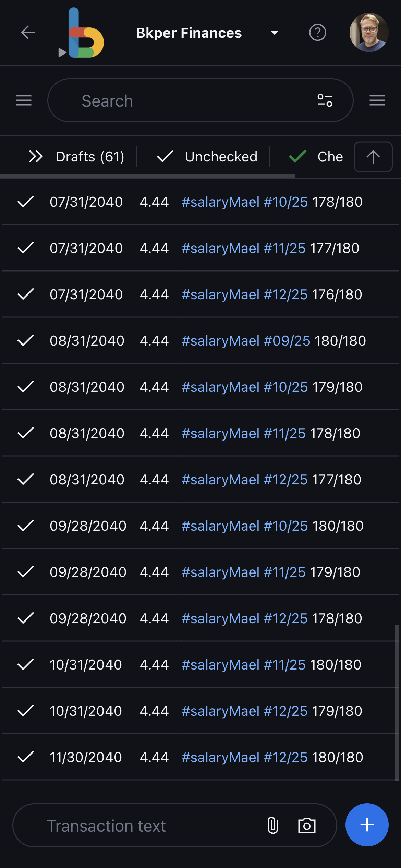Open the help question mark icon
The image size is (401, 868).
click(x=317, y=33)
